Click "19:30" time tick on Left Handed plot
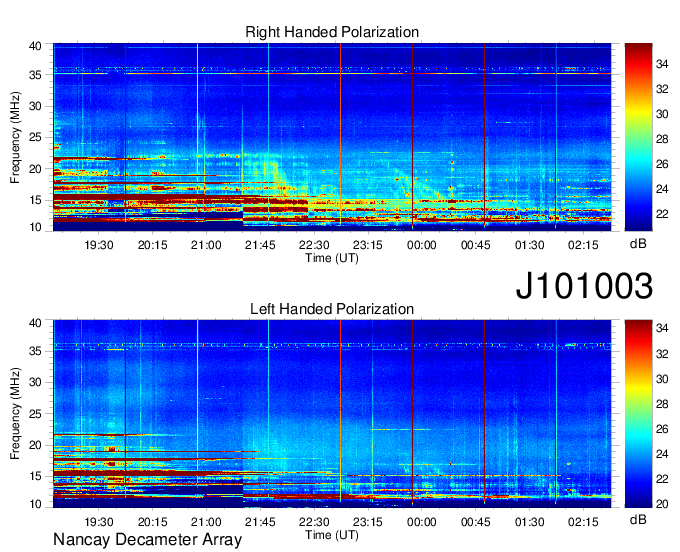Viewport: 680px width, 552px height. click(x=98, y=522)
